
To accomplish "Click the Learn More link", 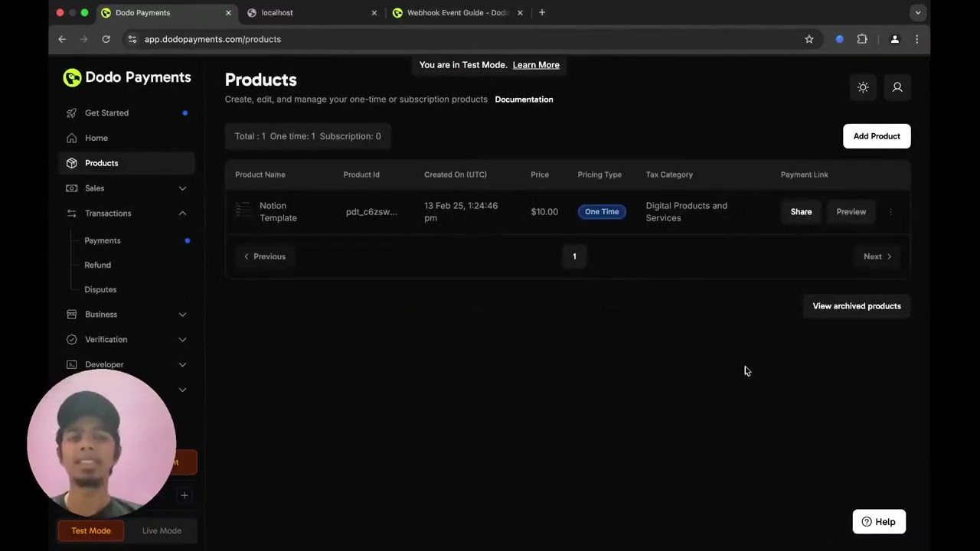I will coord(536,65).
